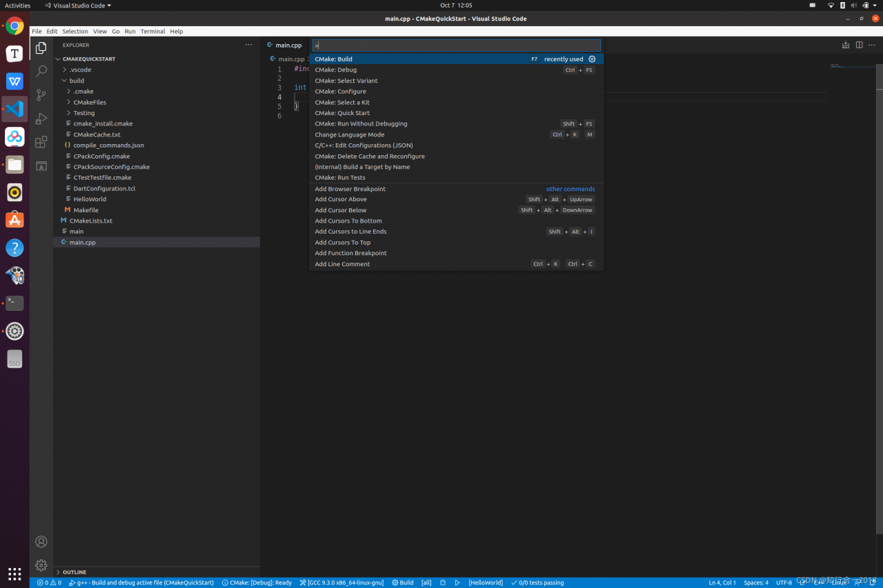Open the Selection menu
Image resolution: width=883 pixels, height=588 pixels.
(x=75, y=32)
